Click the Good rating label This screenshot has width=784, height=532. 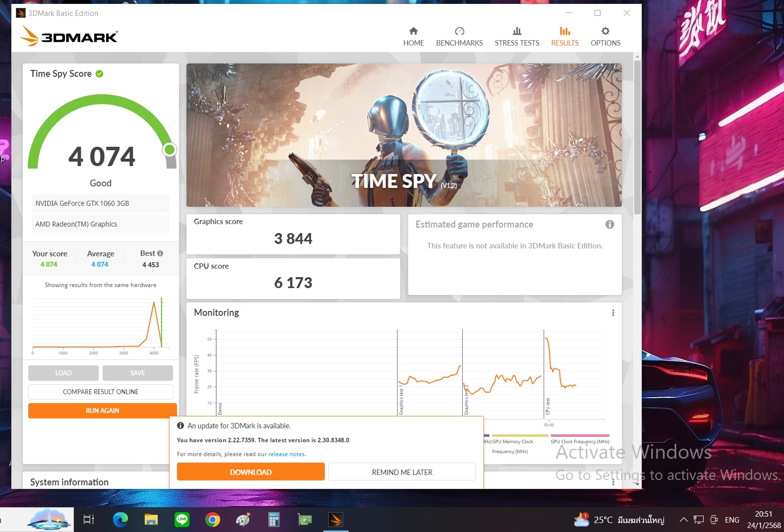pos(100,183)
